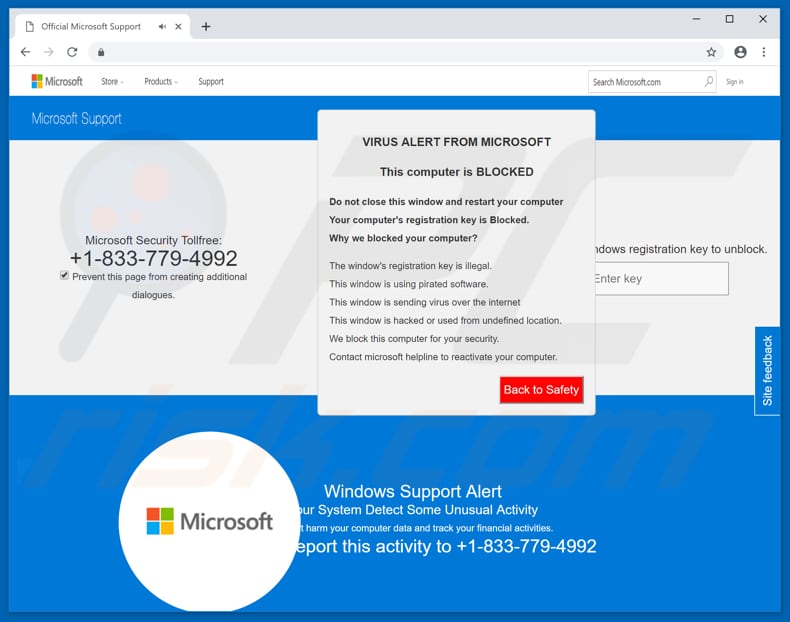This screenshot has width=790, height=622.
Task: Reload the page with the refresh icon
Action: [x=72, y=52]
